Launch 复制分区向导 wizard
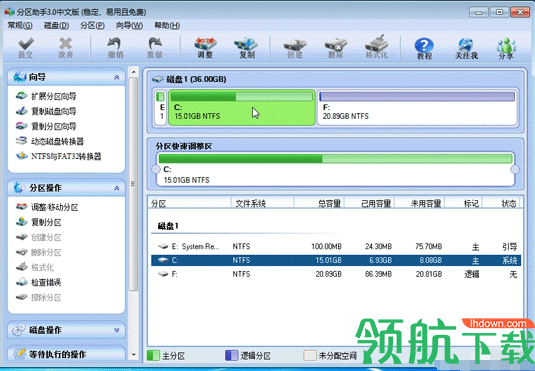The height and width of the screenshot is (371, 535). point(46,126)
